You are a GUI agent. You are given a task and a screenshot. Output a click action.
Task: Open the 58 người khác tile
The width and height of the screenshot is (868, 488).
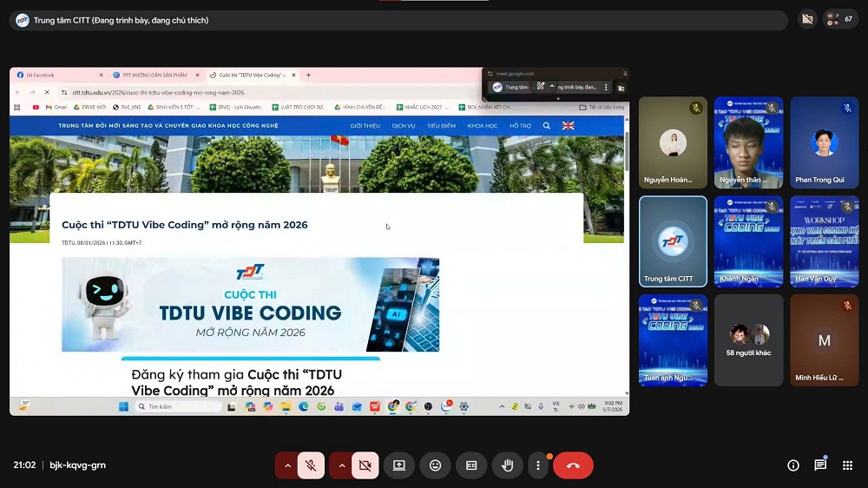tap(748, 340)
